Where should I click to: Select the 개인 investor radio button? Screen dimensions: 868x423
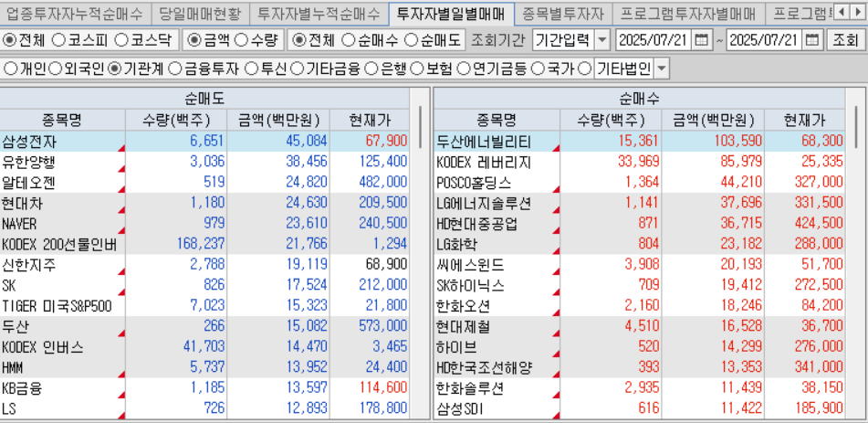(x=10, y=69)
